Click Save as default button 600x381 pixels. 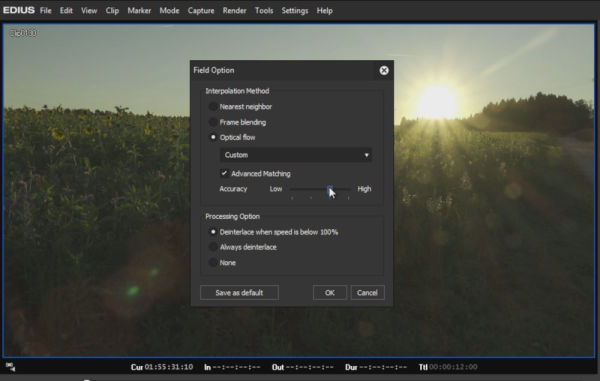coord(239,293)
